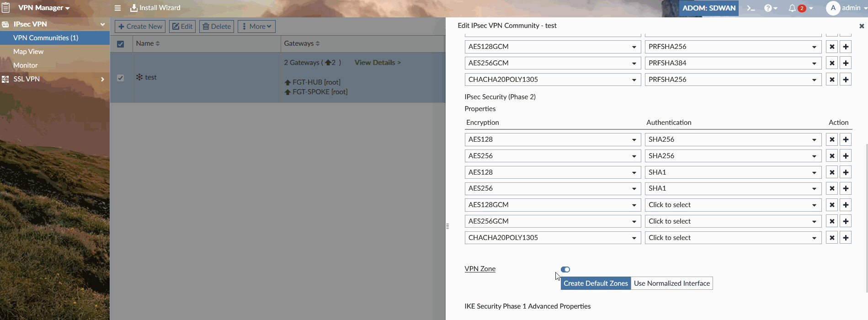Viewport: 868px width, 320px height.
Task: Add row after Phase 2 CHACHA20POLY1305
Action: coord(846,238)
